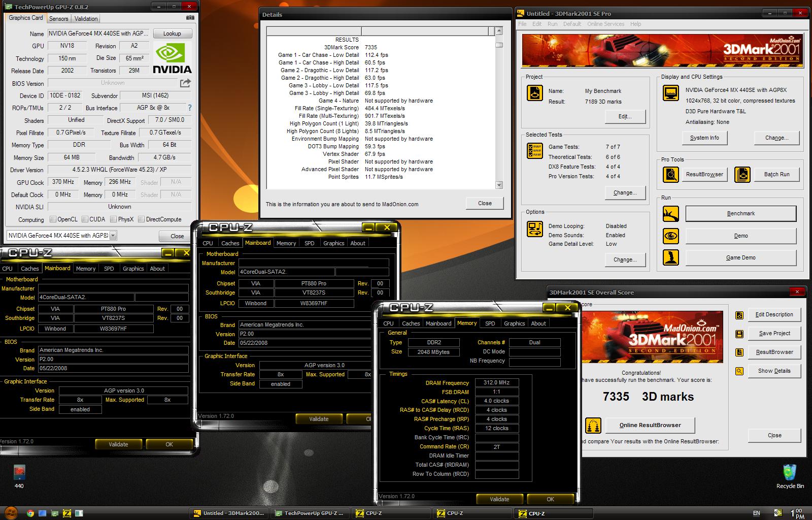Screen dimensions: 812x520
Task: Click the Bus Interface question mark icon
Action: (x=190, y=108)
